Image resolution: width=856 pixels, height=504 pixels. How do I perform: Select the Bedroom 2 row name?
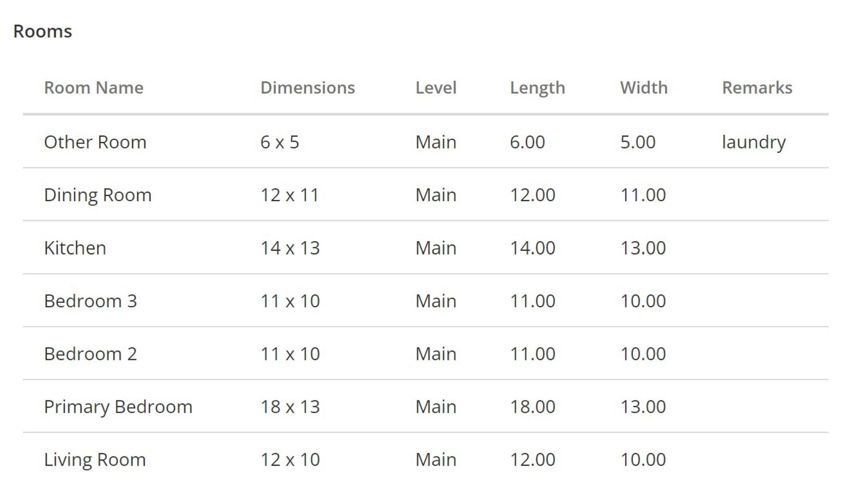(90, 354)
